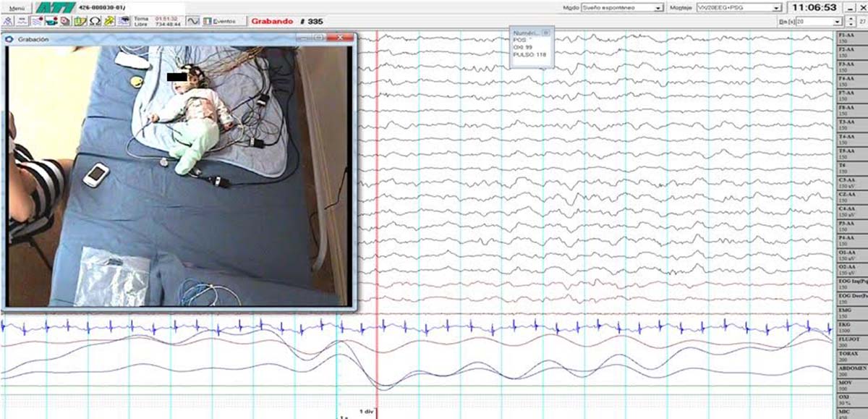Image resolution: width=868 pixels, height=419 pixels.
Task: Select the F7-AA channel label
Action: [x=851, y=95]
